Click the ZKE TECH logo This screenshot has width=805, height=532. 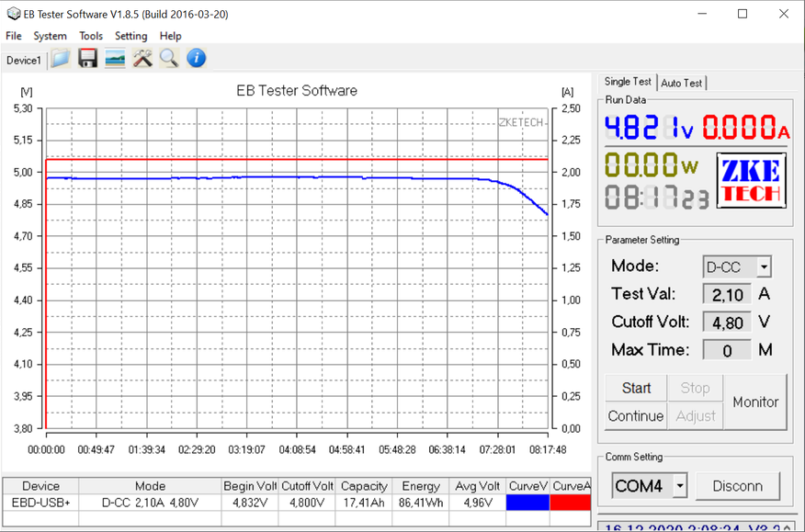point(752,180)
